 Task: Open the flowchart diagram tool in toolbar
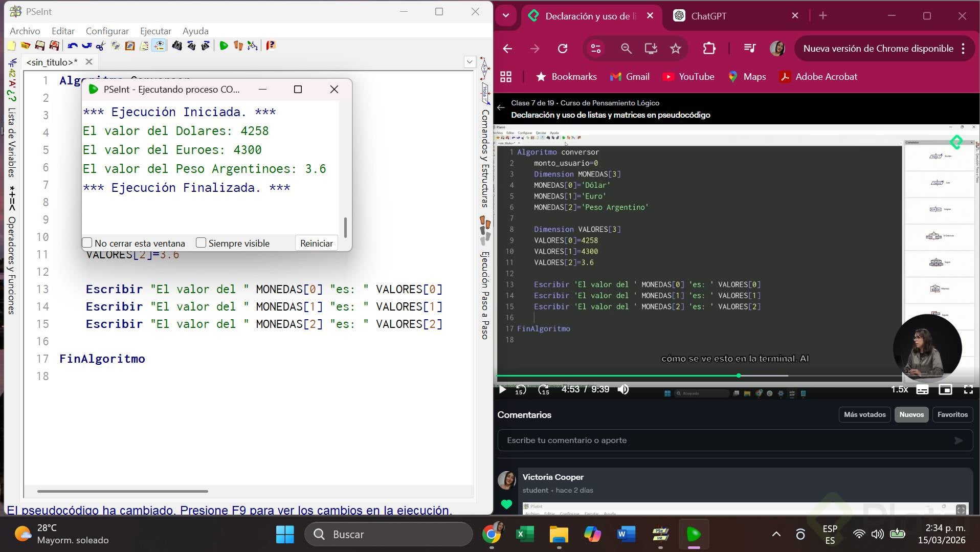pyautogui.click(x=252, y=46)
